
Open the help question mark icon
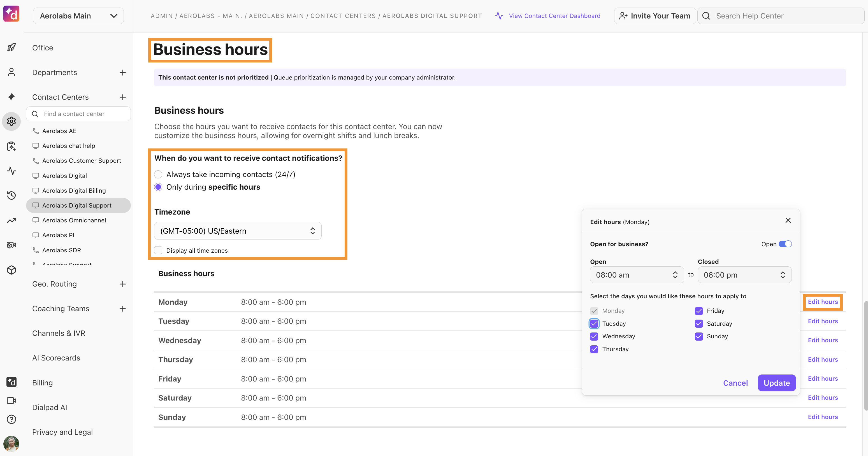click(11, 419)
